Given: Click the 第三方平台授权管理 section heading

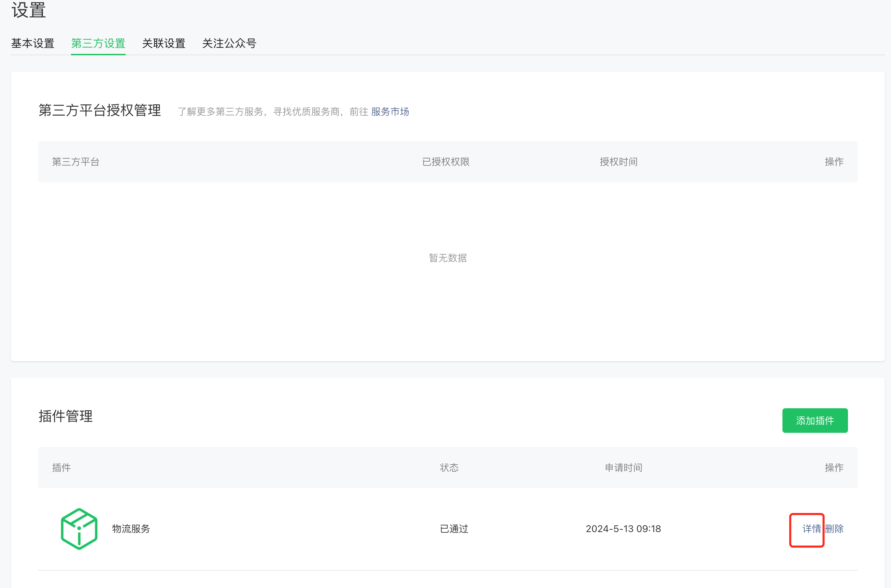Looking at the screenshot, I should 100,111.
